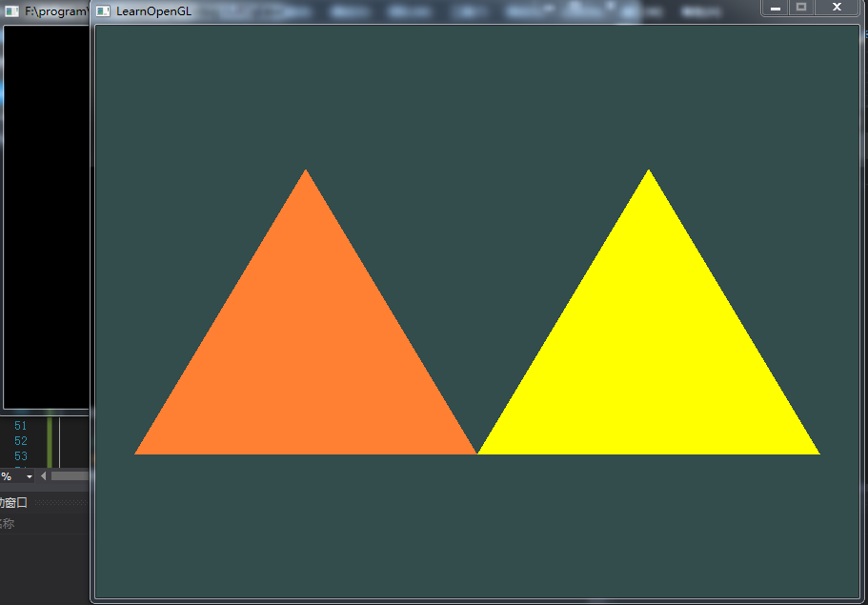Click the 名称 column header
The height and width of the screenshot is (605, 868).
point(8,524)
